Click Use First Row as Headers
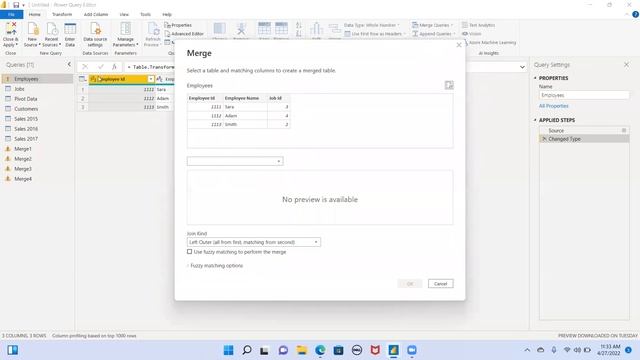640x360 pixels. [x=376, y=34]
